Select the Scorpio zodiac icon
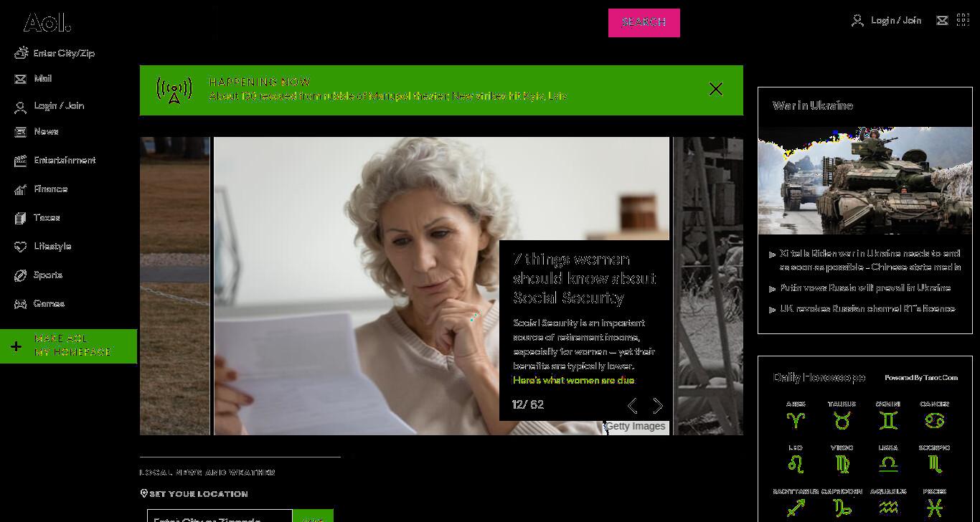This screenshot has height=522, width=980. point(934,465)
